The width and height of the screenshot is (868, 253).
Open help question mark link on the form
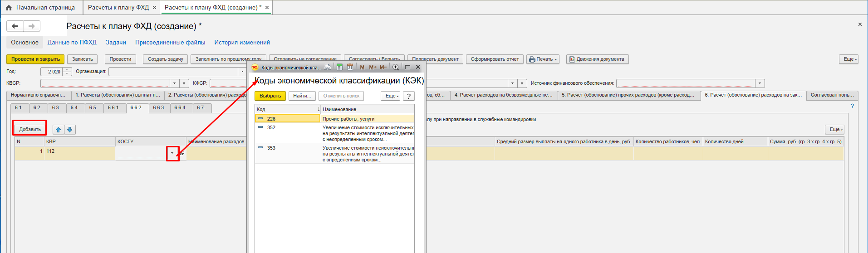(852, 106)
